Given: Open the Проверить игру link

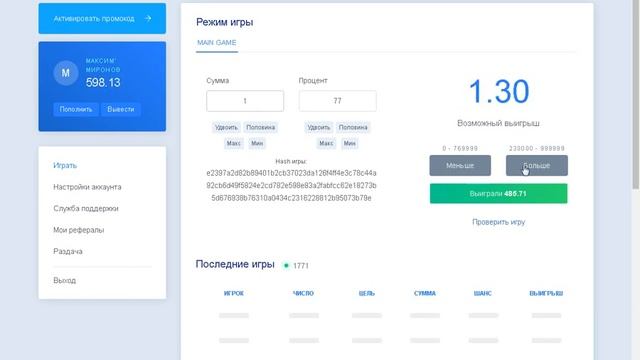Looking at the screenshot, I should (498, 222).
